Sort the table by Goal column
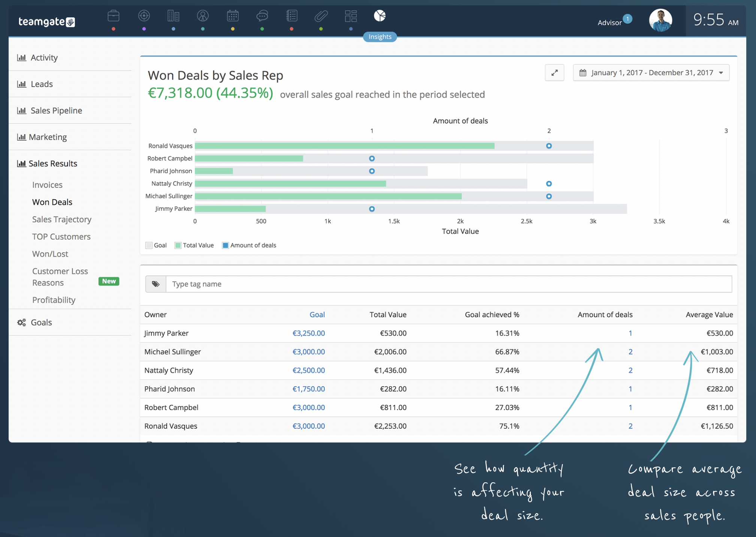This screenshot has height=537, width=756. coord(317,315)
